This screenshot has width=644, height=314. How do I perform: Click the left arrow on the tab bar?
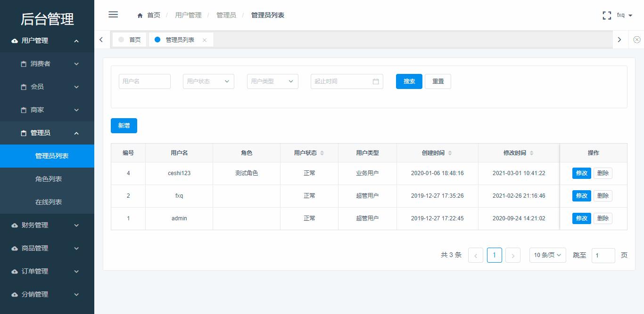(x=101, y=40)
